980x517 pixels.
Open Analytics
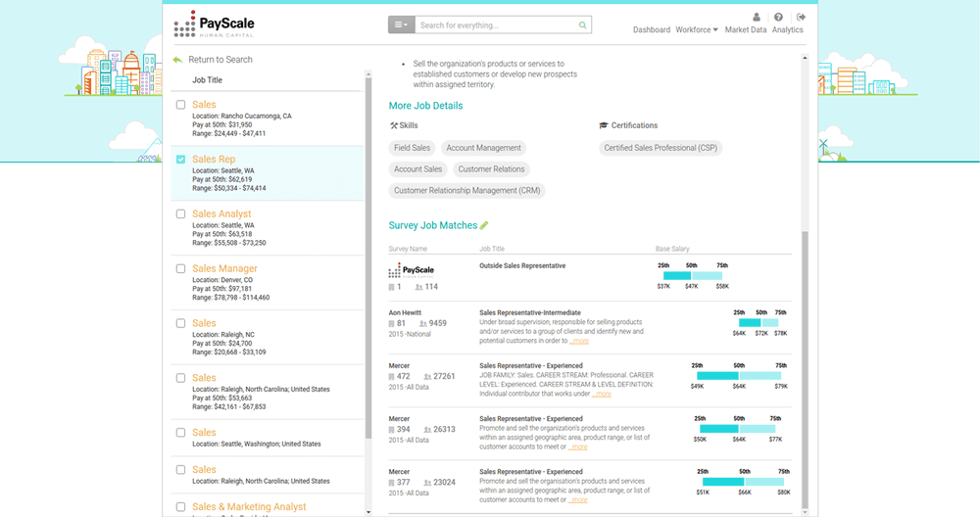click(x=788, y=29)
